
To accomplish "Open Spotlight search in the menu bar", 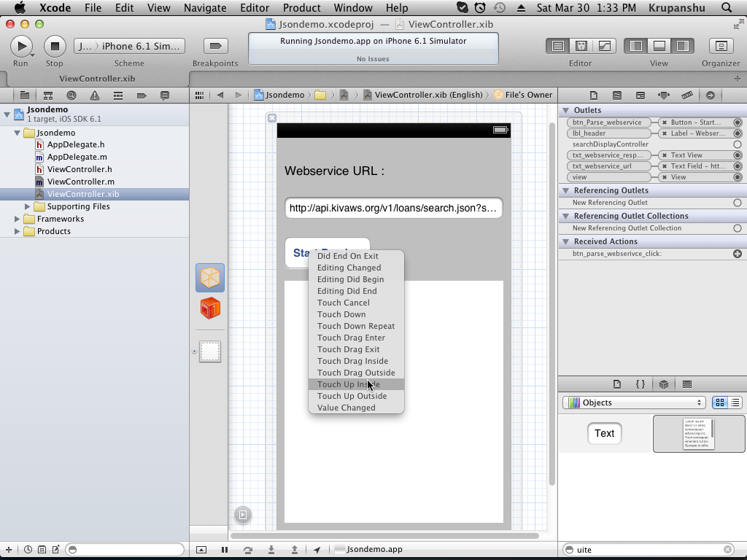I will 727,8.
